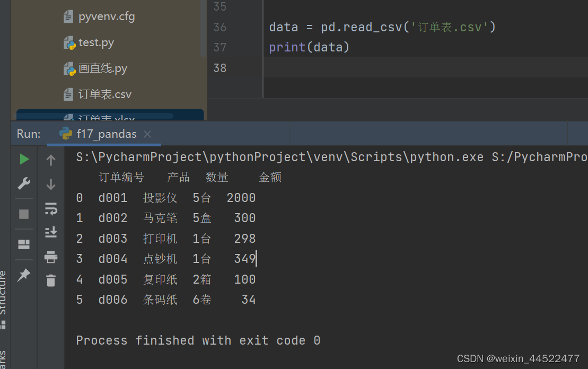Rerun f17_pandas with the green play icon
Viewport: 588px width, 369px height.
coord(24,160)
